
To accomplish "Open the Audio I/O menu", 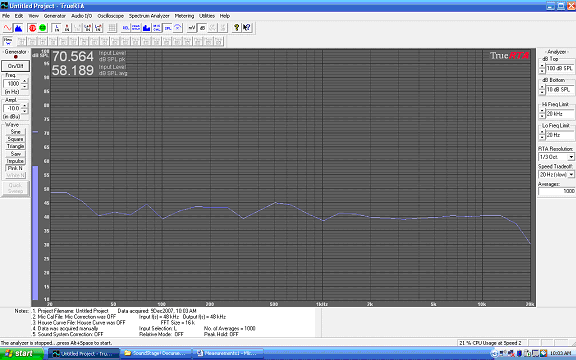I will (x=82, y=16).
